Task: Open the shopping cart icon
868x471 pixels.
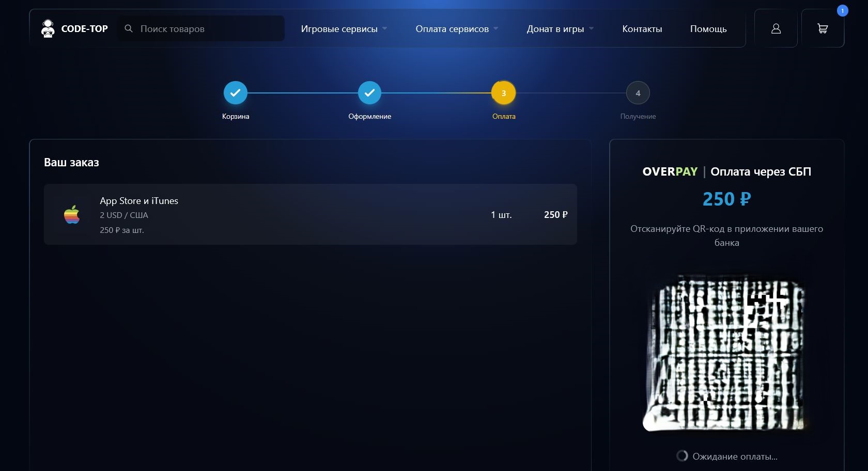Action: pyautogui.click(x=823, y=28)
